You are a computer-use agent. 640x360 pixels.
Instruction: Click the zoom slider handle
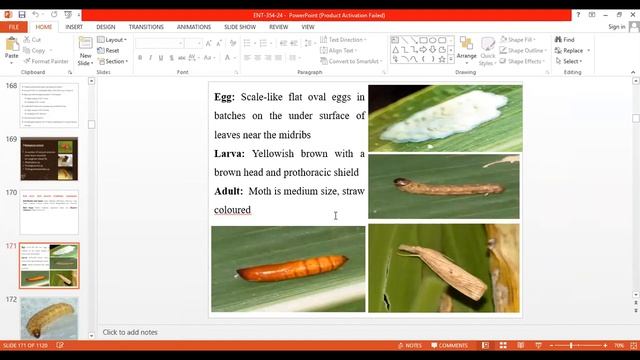point(571,345)
